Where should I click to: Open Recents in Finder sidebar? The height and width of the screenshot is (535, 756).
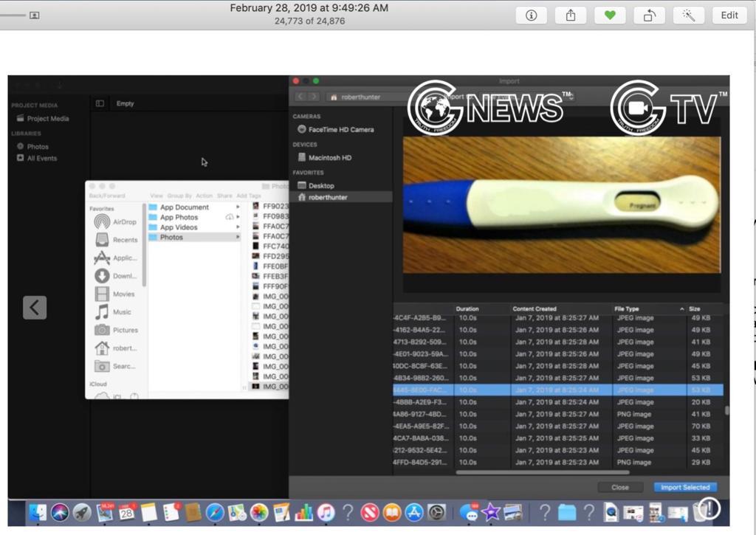coord(116,240)
